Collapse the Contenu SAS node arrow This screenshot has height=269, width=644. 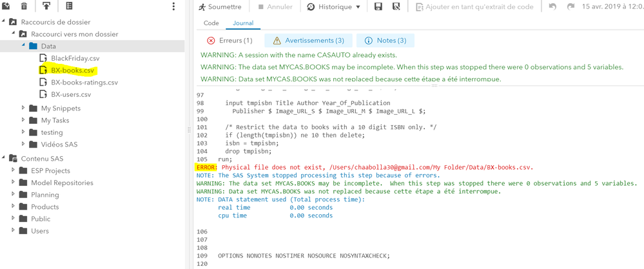pyautogui.click(x=3, y=157)
